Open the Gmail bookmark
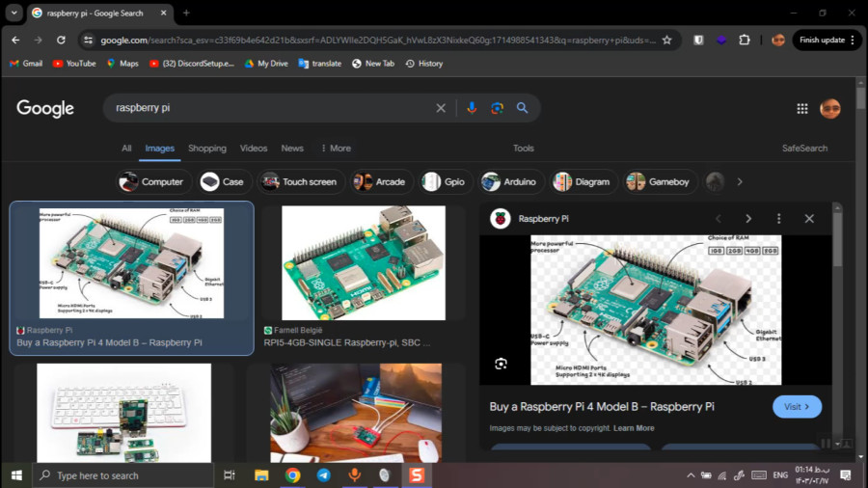Viewport: 868px width, 488px height. pos(26,64)
